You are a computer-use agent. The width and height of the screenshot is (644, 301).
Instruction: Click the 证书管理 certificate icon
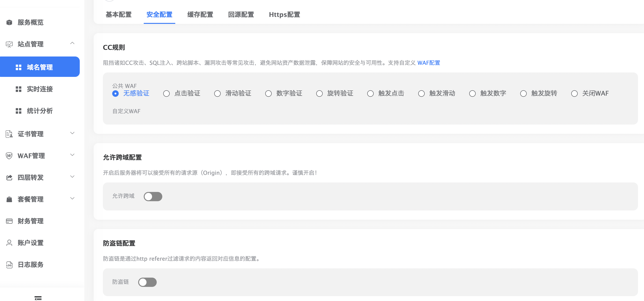(x=9, y=134)
